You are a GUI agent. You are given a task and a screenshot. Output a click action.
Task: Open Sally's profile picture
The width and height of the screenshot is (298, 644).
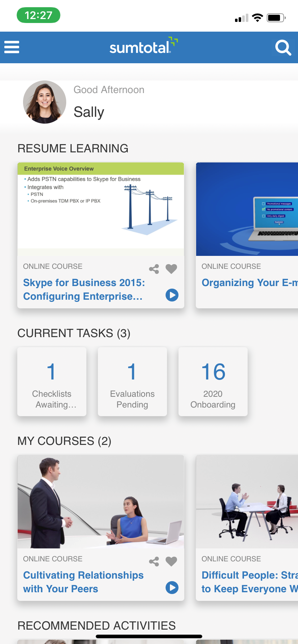click(x=45, y=102)
